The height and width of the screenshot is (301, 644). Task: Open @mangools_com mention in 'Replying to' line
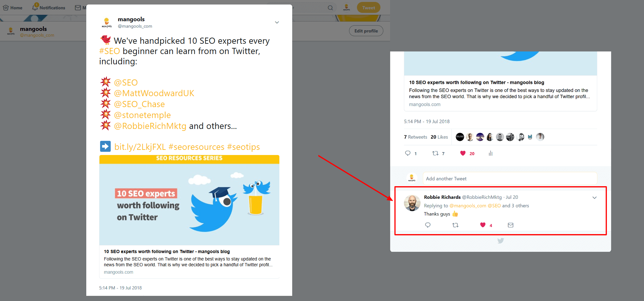coord(468,206)
